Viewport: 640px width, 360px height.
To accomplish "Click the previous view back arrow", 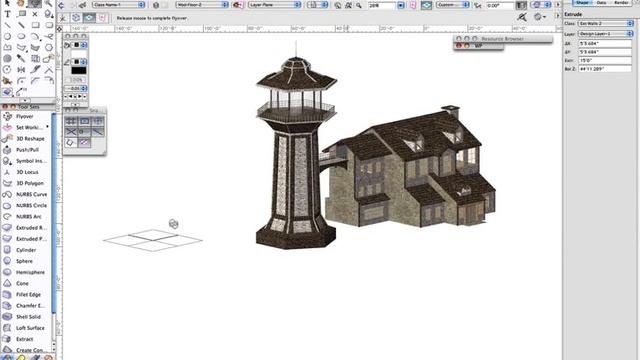I will (62, 5).
